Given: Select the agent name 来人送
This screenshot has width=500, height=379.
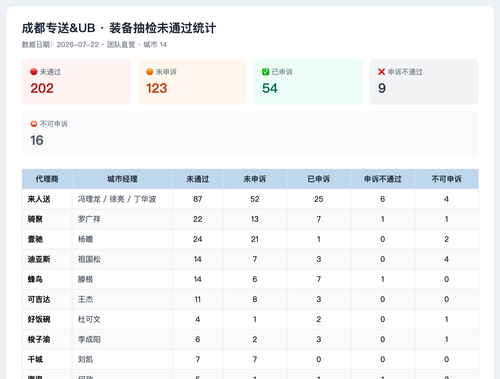Looking at the screenshot, I should pyautogui.click(x=39, y=199).
